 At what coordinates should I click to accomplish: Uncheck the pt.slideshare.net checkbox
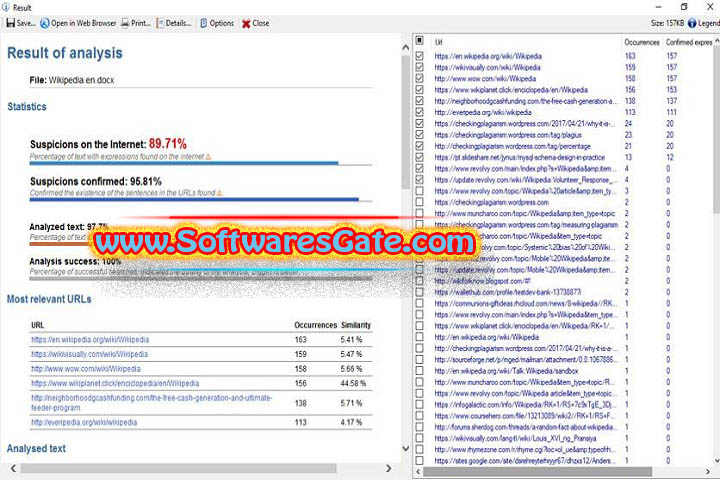[420, 157]
